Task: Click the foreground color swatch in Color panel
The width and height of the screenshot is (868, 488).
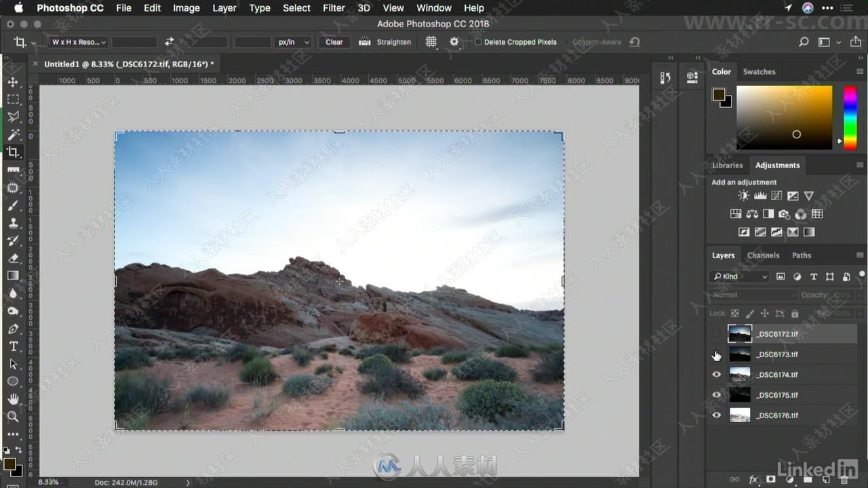Action: click(x=719, y=96)
